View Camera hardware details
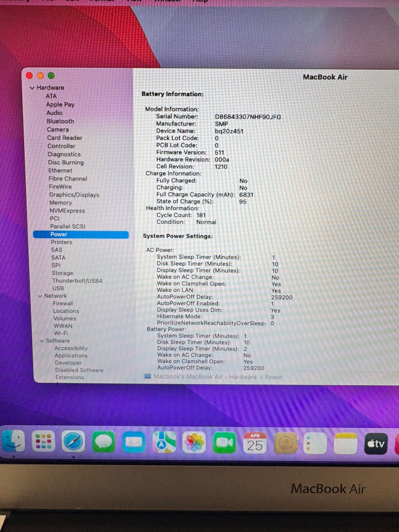Screen dimensions: 399x532 click(58, 129)
